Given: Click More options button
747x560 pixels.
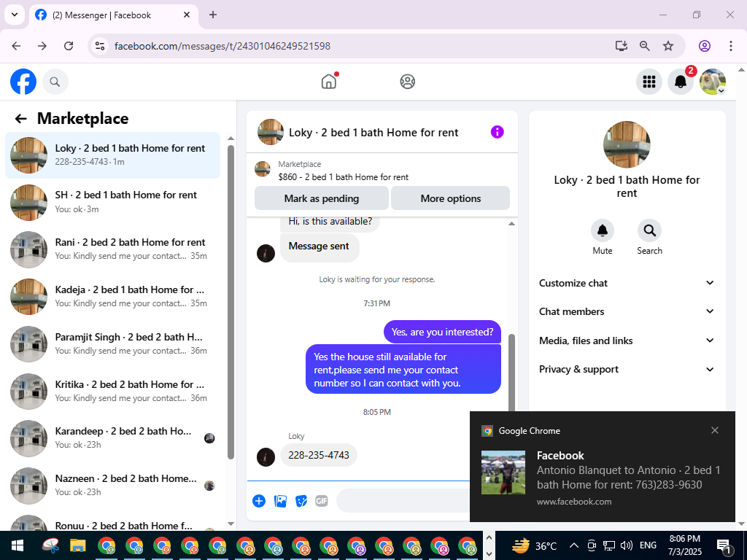Looking at the screenshot, I should point(451,198).
